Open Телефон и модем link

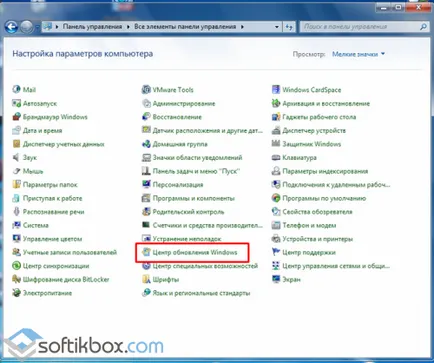pyautogui.click(x=309, y=225)
